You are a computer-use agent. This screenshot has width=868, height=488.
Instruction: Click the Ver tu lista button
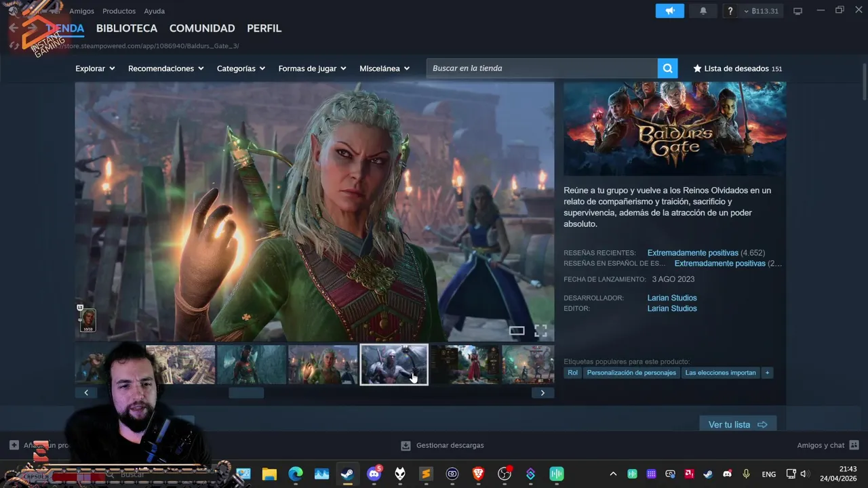point(738,424)
